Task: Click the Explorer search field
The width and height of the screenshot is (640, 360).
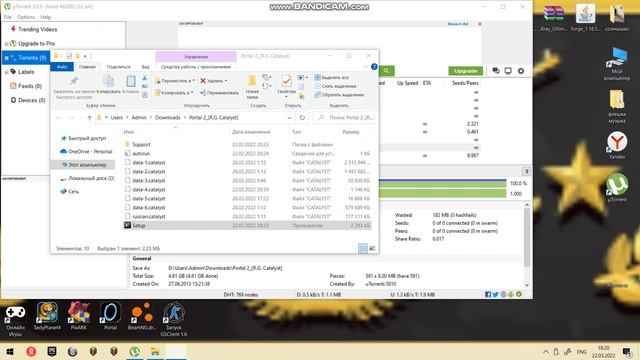Action: click(x=344, y=118)
